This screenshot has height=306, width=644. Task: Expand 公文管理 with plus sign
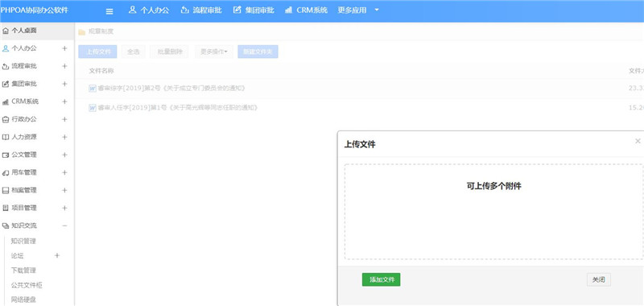point(64,155)
